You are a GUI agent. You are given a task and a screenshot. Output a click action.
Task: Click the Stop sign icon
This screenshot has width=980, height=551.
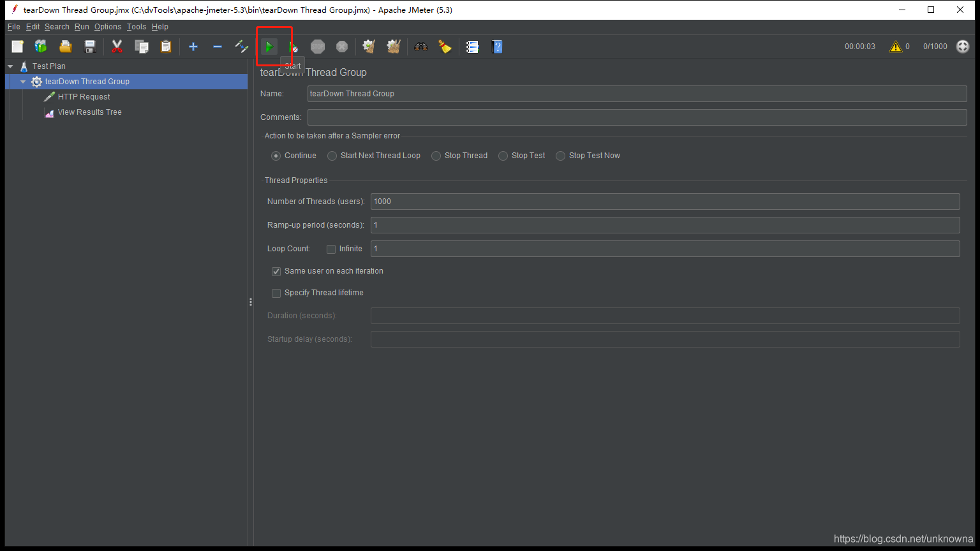click(x=318, y=47)
